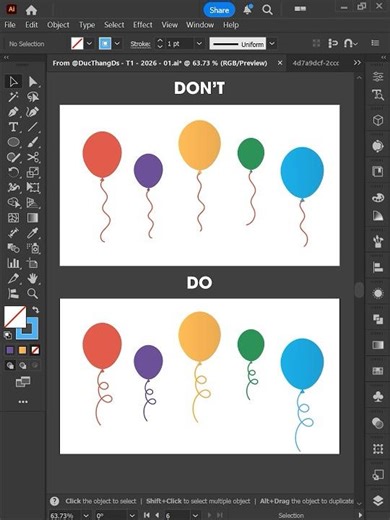Go to previous artboard button
The image size is (390, 520).
coord(157,515)
